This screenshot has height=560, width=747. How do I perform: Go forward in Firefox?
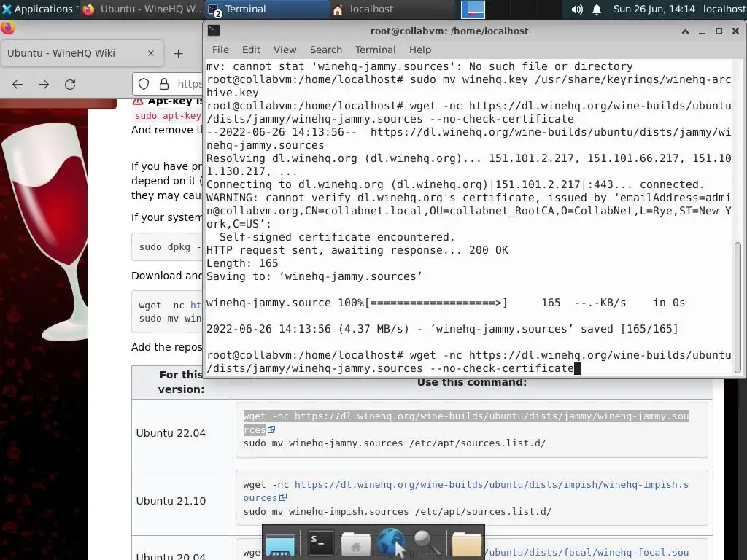click(x=44, y=85)
